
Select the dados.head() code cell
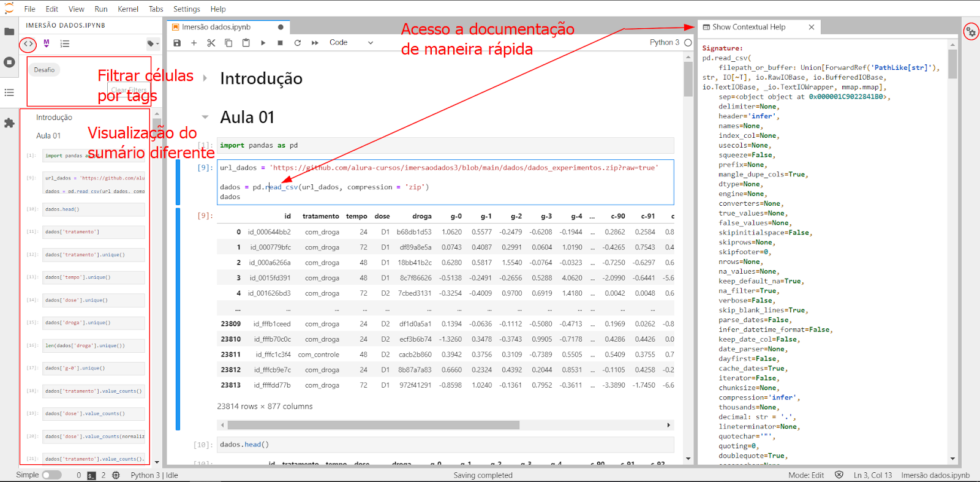[x=446, y=445]
